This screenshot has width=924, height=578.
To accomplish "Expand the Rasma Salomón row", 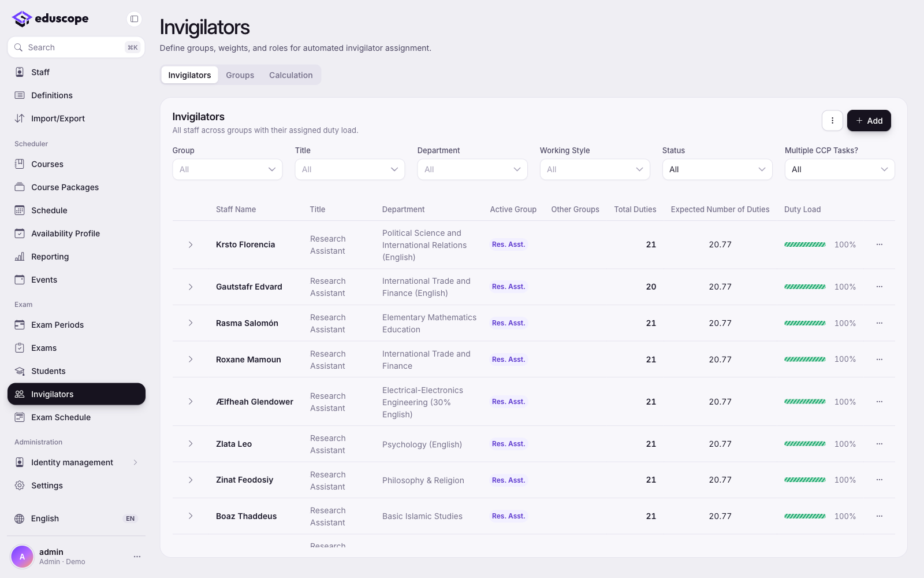I will (x=191, y=323).
